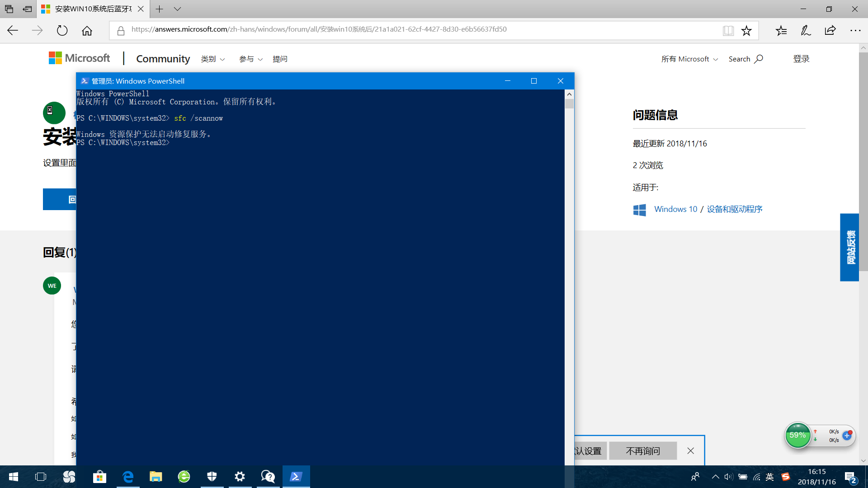
Task: Switch input language 英 indicator
Action: pyautogui.click(x=770, y=477)
